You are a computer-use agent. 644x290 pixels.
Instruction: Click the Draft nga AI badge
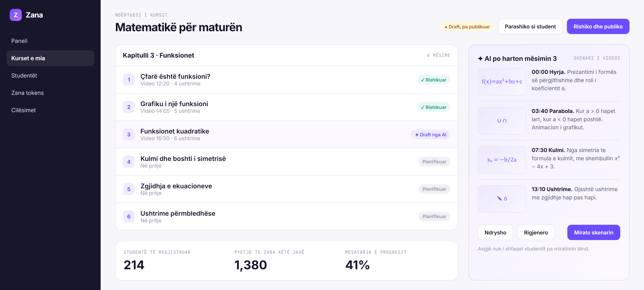click(430, 135)
